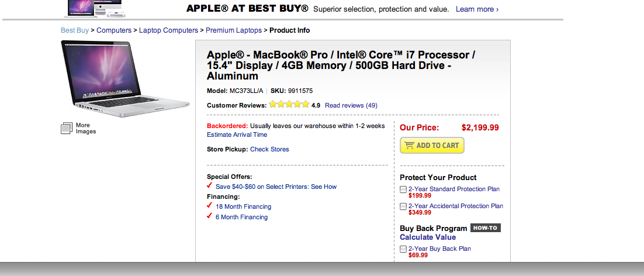Enable the 2-Year Standard Protection Plan checkbox
The image size is (644, 276).
[x=403, y=189]
